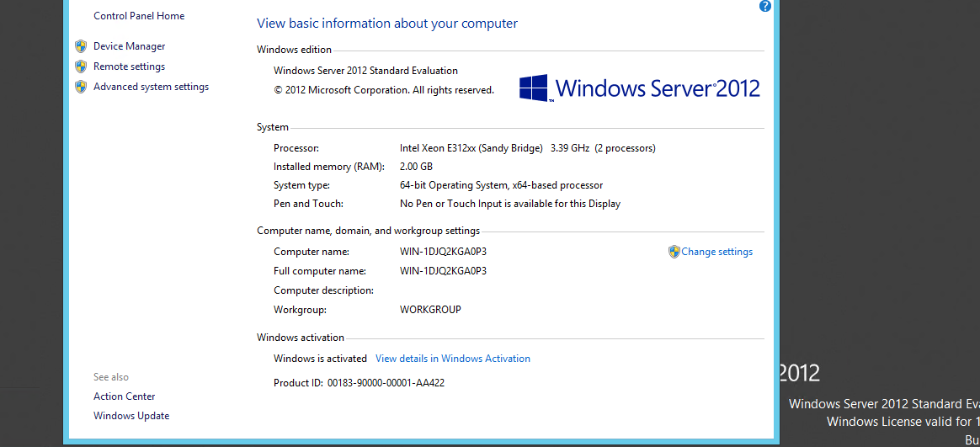Click the No Pen or Touch Input text
Screen dimensions: 980x447
click(510, 204)
